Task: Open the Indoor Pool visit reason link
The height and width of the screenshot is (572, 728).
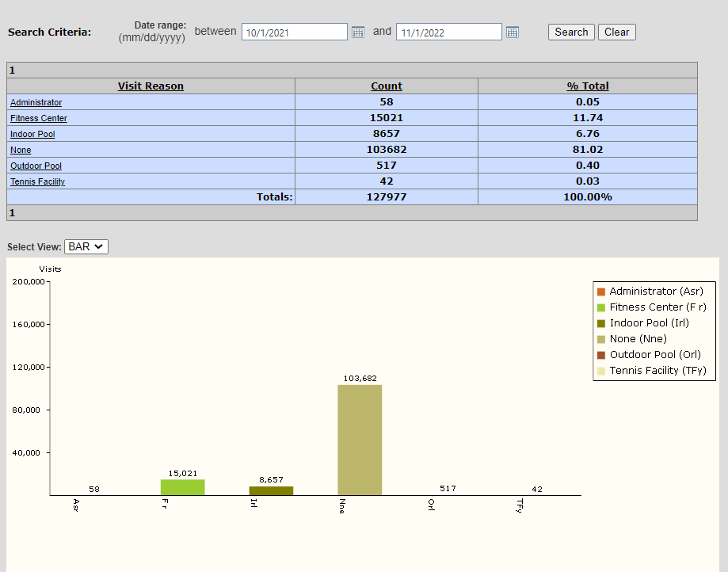Action: 32,134
